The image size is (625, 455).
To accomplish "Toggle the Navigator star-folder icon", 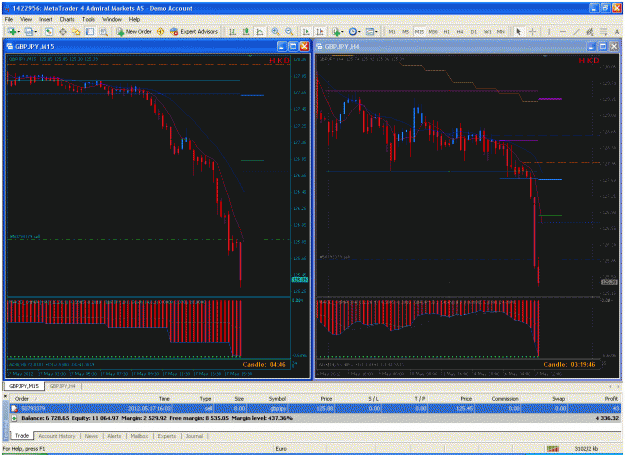I will [76, 31].
